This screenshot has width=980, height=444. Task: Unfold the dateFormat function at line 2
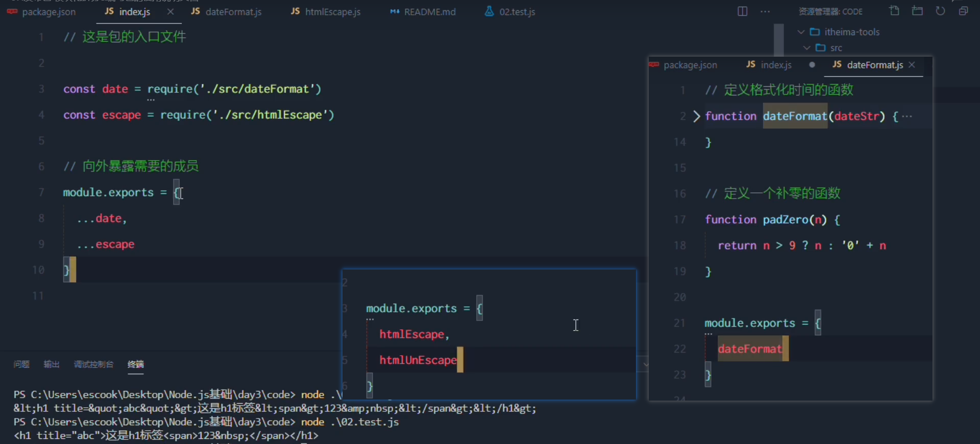697,116
